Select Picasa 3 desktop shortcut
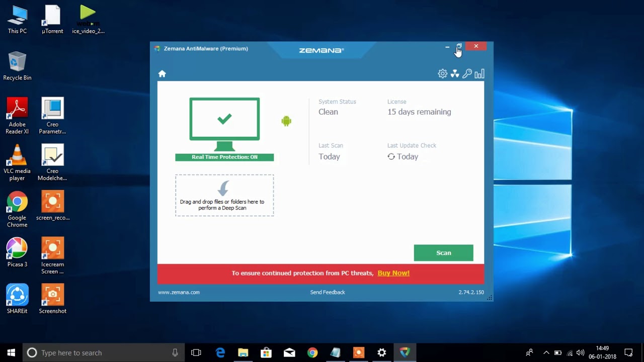 [17, 252]
